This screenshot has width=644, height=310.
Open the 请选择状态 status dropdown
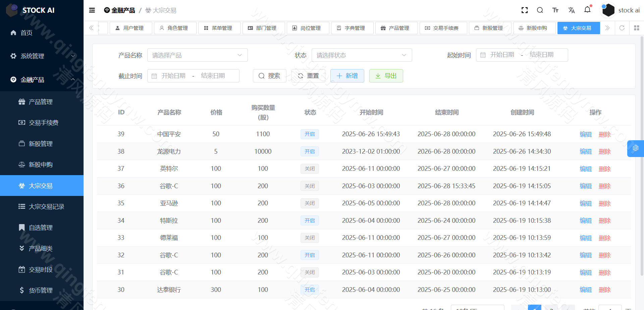[x=362, y=55]
